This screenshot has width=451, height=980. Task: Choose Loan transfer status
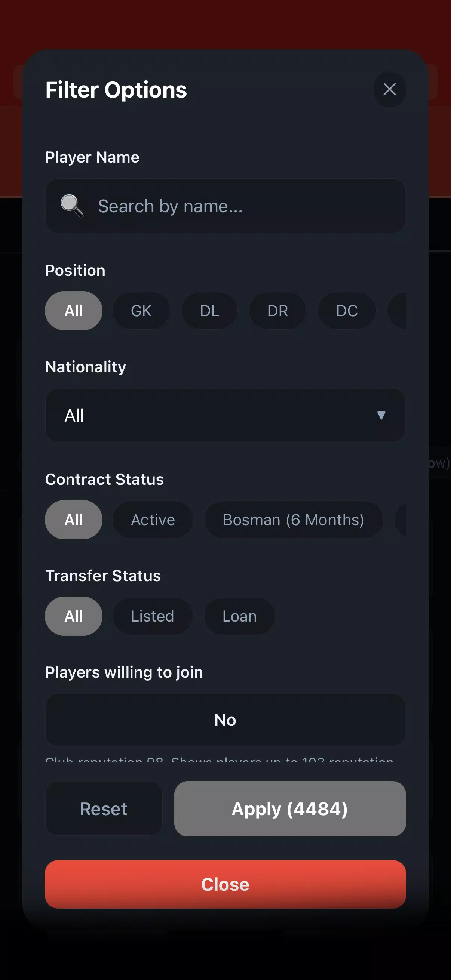[239, 616]
